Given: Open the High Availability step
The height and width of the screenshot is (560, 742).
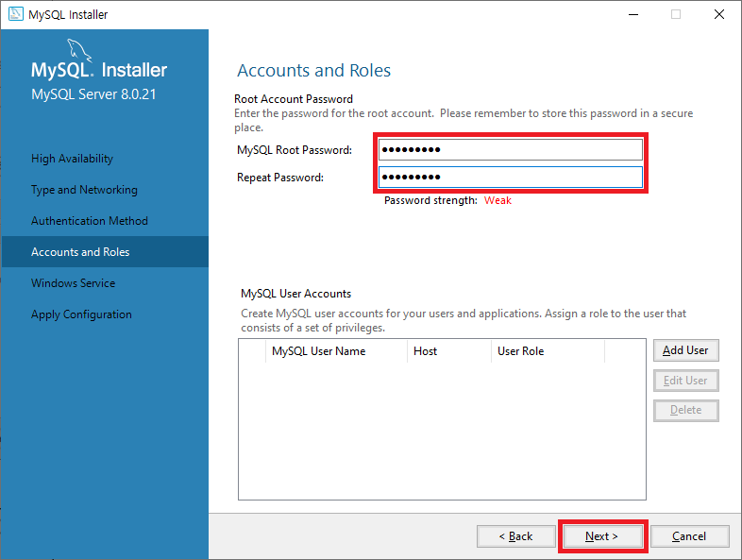Looking at the screenshot, I should pyautogui.click(x=72, y=159).
